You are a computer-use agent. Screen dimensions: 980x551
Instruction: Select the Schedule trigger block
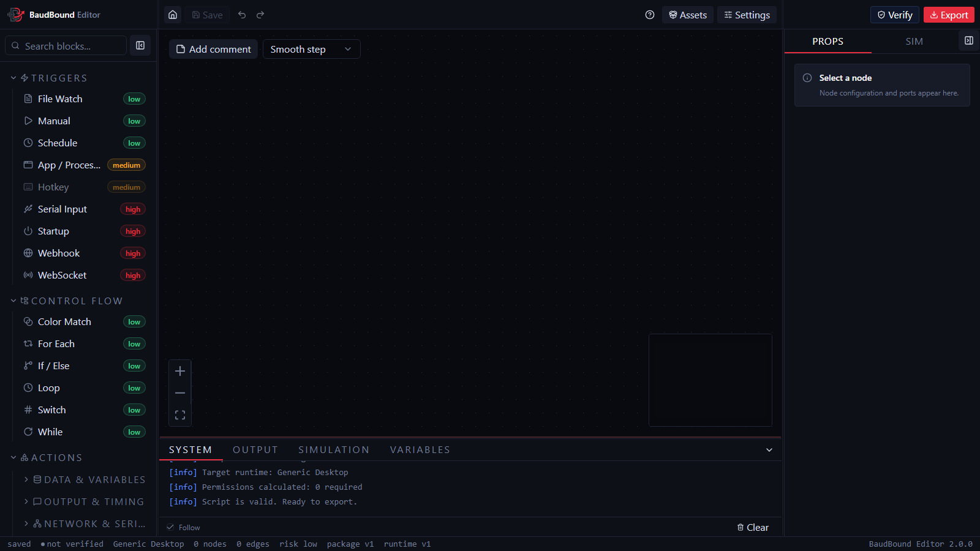click(85, 143)
